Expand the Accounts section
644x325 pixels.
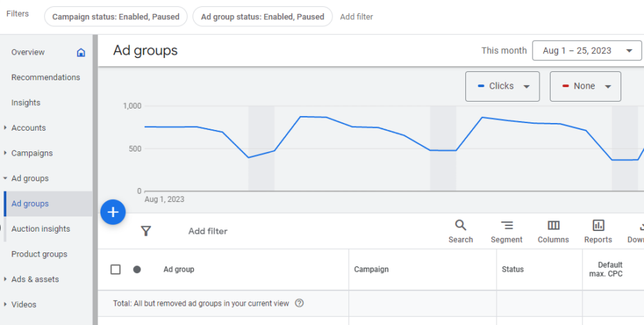5,128
